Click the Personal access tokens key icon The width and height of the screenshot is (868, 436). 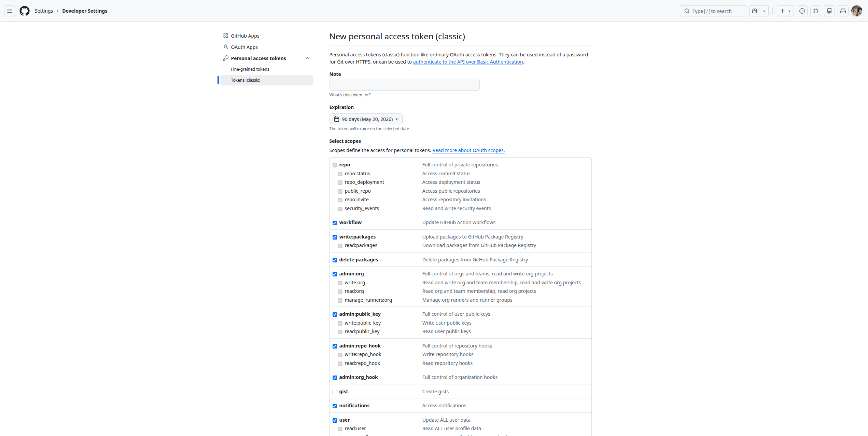coord(226,58)
